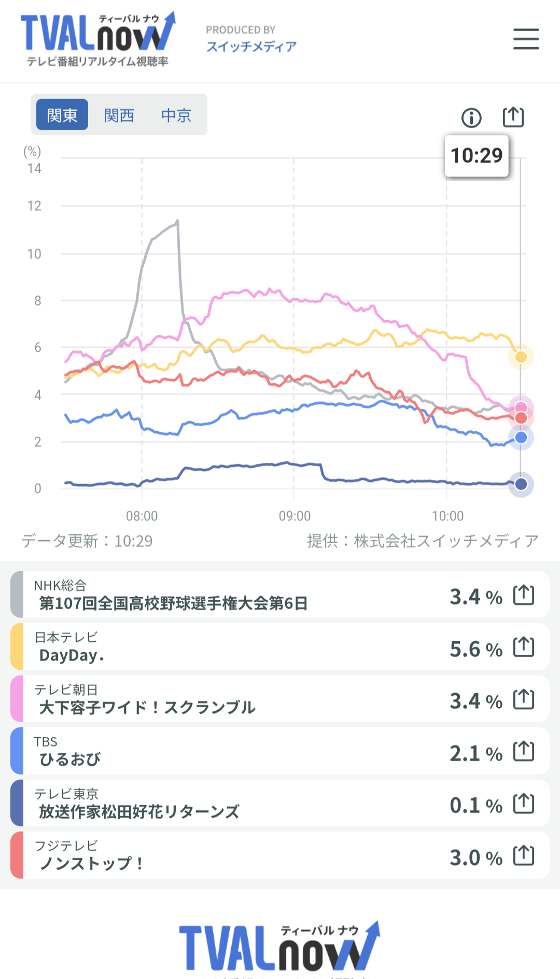Select the 関東 region tab
This screenshot has width=560, height=979.
[x=62, y=115]
